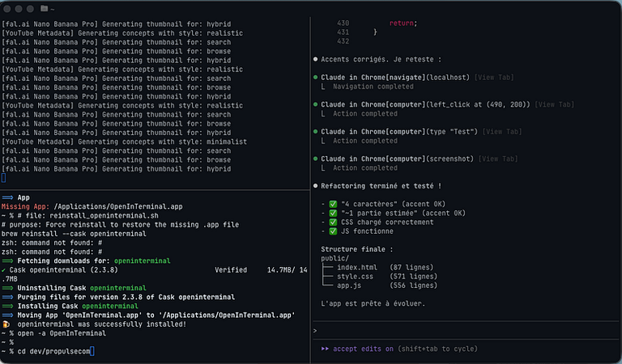The width and height of the screenshot is (622, 364).
Task: Minimize the terminal window
Action: pos(19,9)
